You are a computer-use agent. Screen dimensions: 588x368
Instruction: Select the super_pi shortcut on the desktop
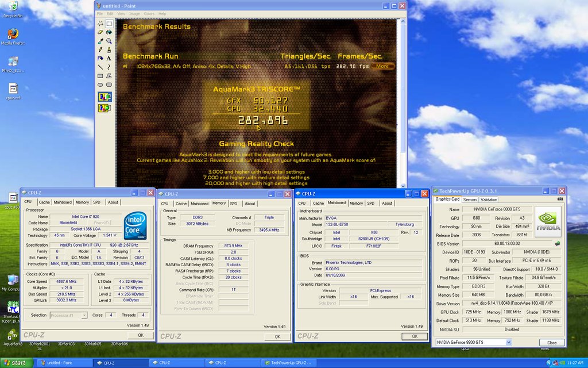13,312
